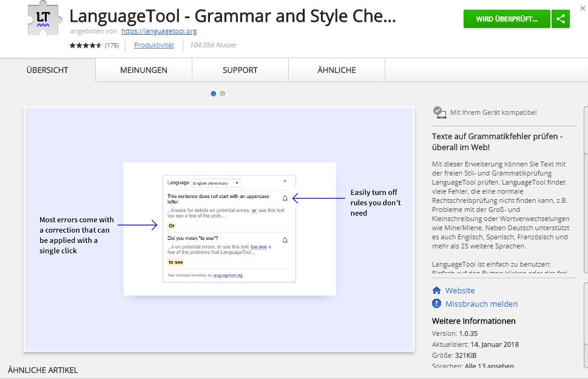Screen dimensions: 588x379
Task: Click the device compatibility check icon
Action: click(x=439, y=112)
